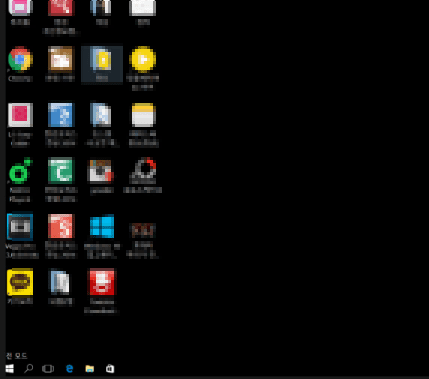Open the solid blue square desktop icon
429x379 pixels.
click(61, 115)
